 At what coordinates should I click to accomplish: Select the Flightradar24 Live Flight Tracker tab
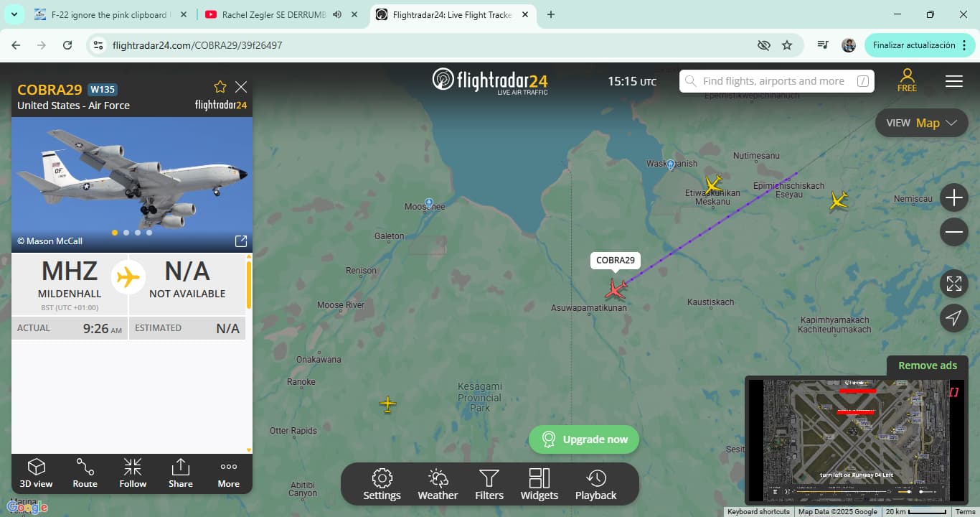pos(452,14)
